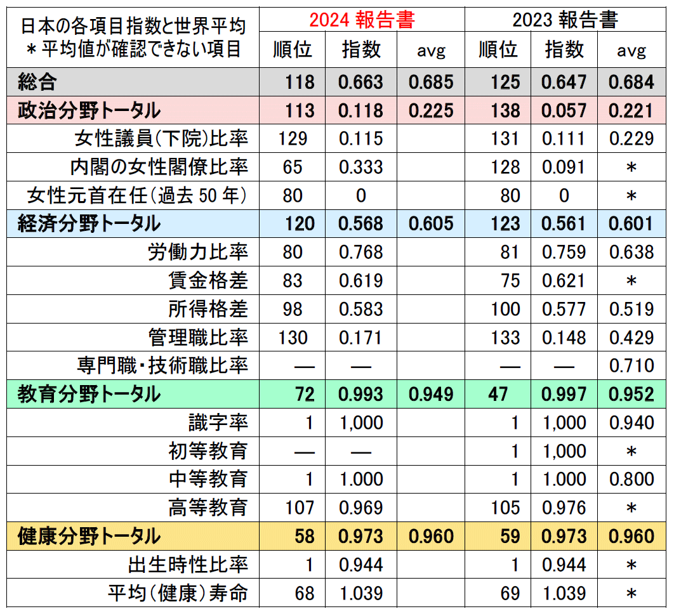This screenshot has width=674, height=616.
Task: Select the "平均(健康)寿命" label
Action: 178,593
